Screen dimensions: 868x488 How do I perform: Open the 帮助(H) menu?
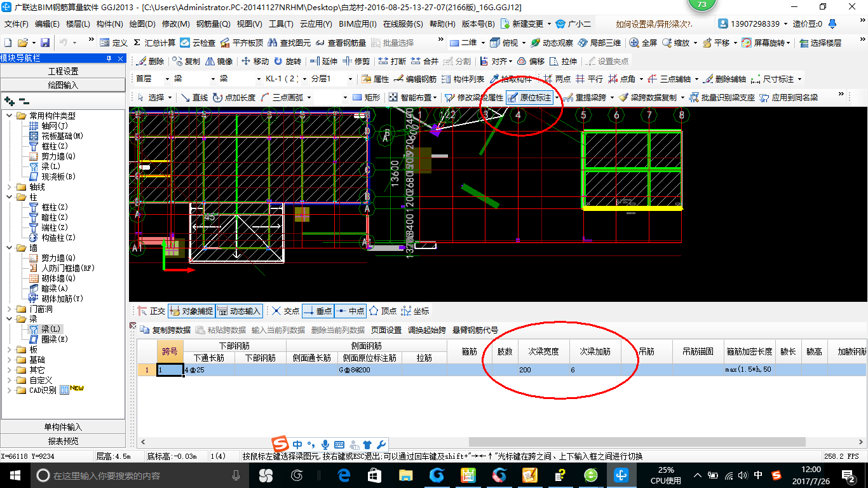tap(443, 24)
